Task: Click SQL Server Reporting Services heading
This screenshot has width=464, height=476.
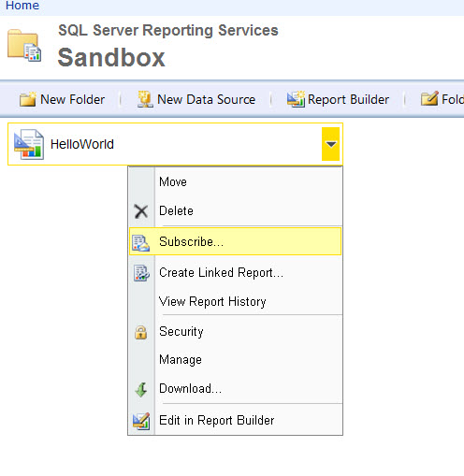Action: 168,31
